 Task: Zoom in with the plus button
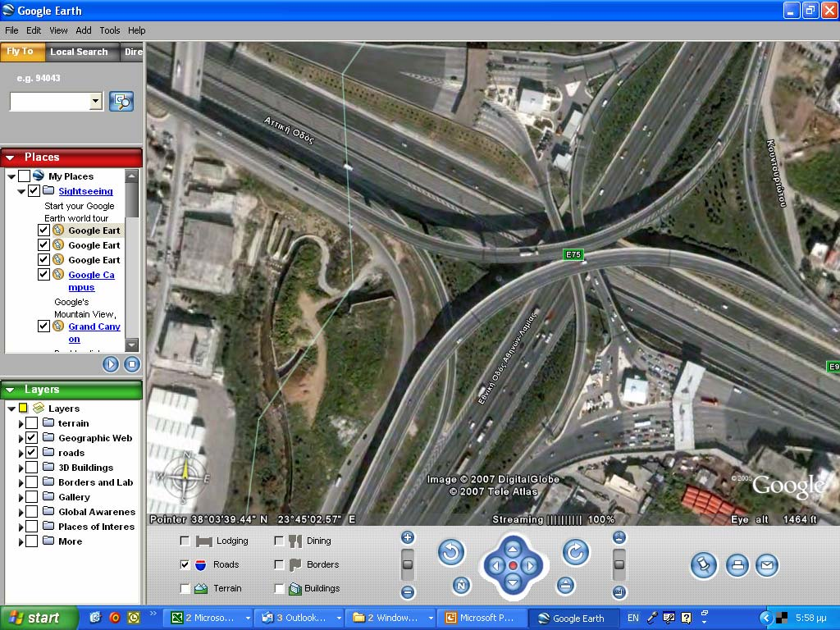click(408, 537)
